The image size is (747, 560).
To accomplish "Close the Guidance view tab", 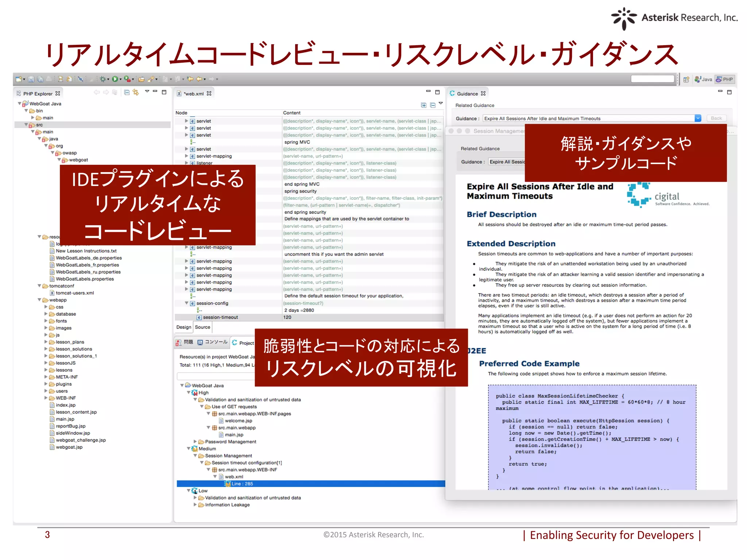I will click(x=483, y=94).
